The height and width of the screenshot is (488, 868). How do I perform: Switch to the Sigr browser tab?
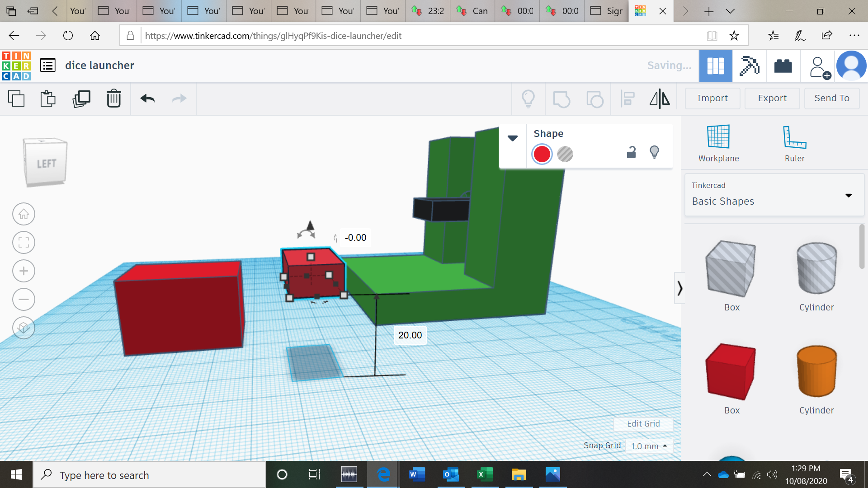(x=607, y=11)
